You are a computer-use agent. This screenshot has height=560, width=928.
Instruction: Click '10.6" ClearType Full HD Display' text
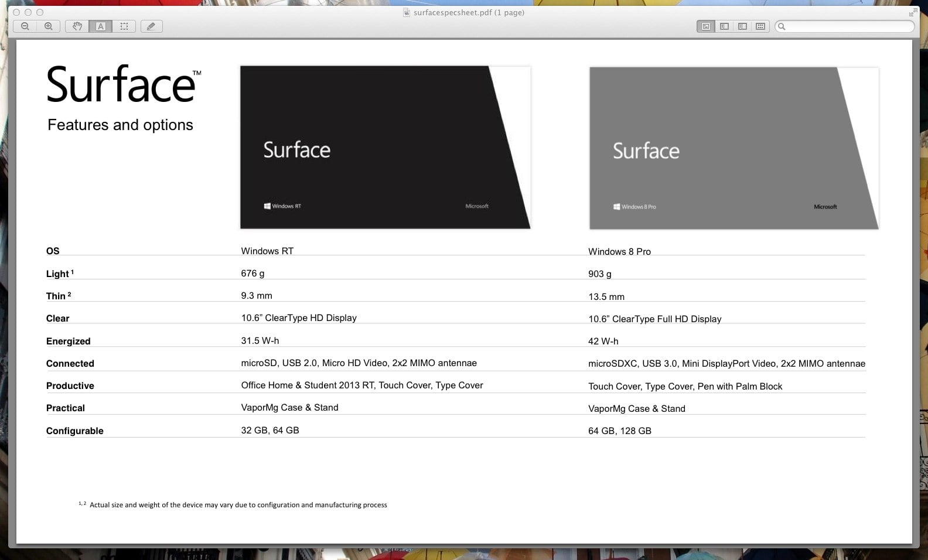click(x=655, y=319)
